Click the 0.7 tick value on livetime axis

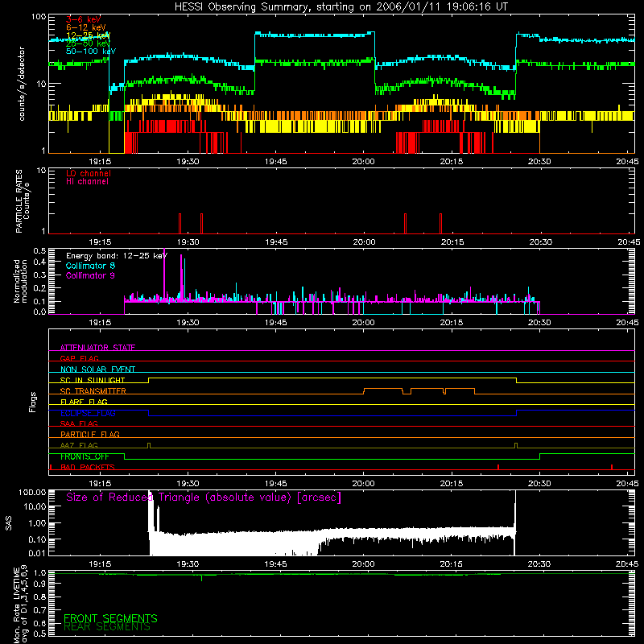[39, 610]
